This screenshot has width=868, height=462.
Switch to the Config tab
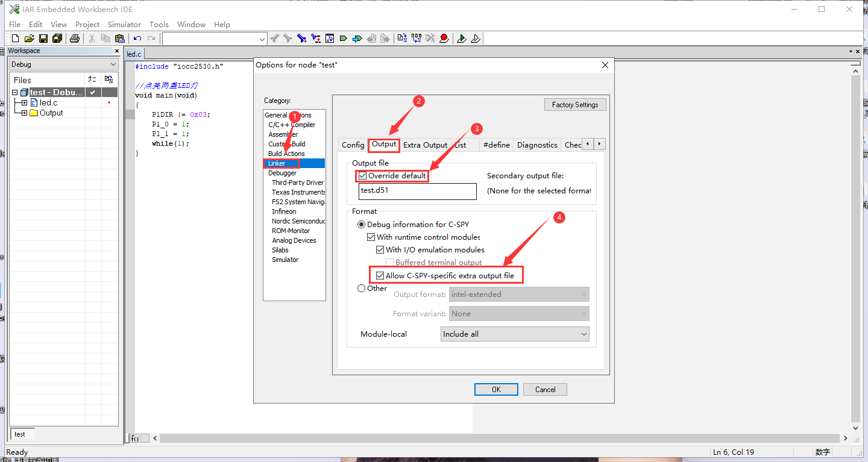[x=353, y=145]
